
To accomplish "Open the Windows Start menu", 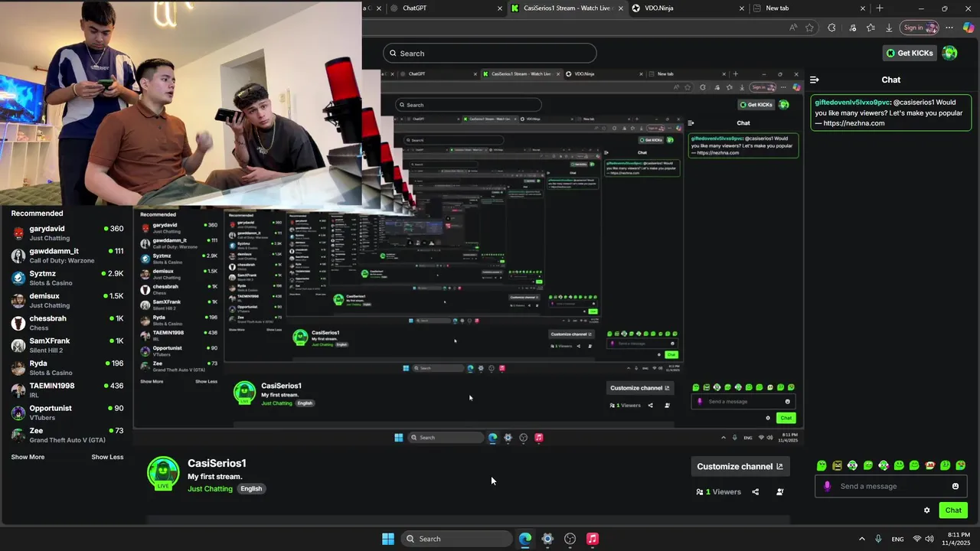I will click(388, 539).
